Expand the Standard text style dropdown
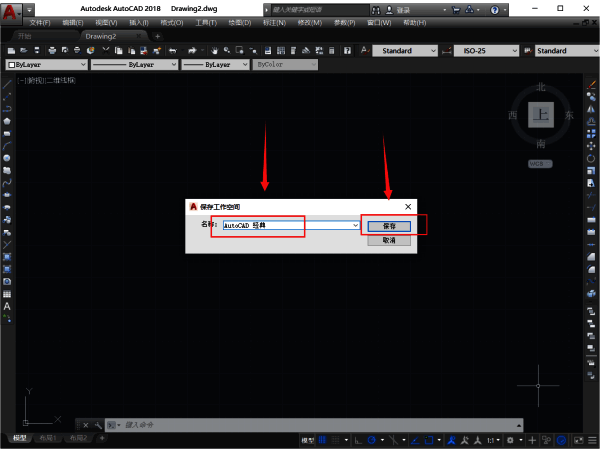This screenshot has height=449, width=600. 433,50
